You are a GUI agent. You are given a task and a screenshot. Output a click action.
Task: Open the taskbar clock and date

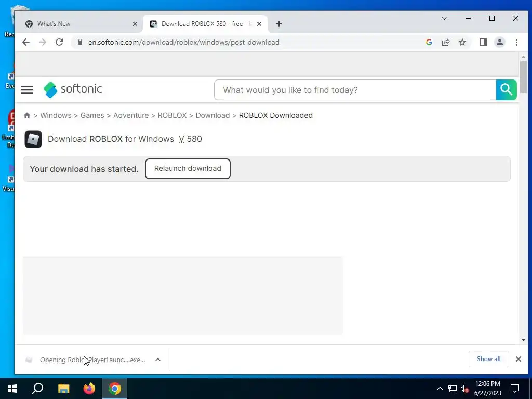pyautogui.click(x=487, y=389)
